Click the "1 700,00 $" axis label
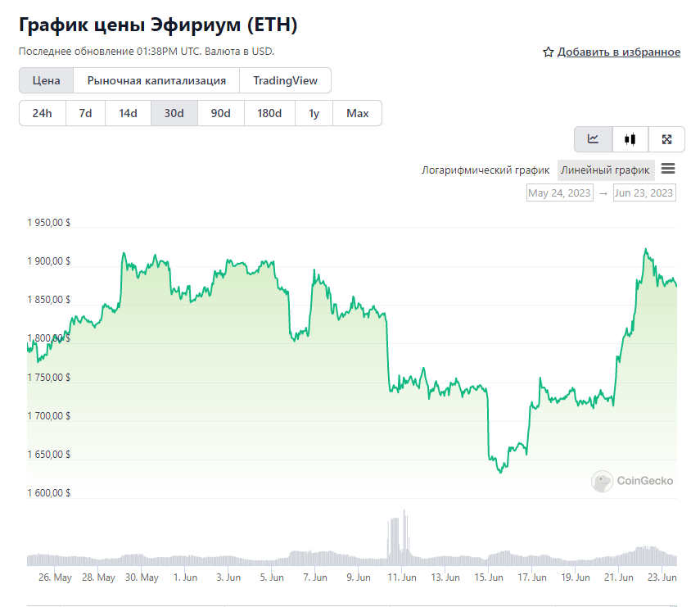 click(x=48, y=416)
